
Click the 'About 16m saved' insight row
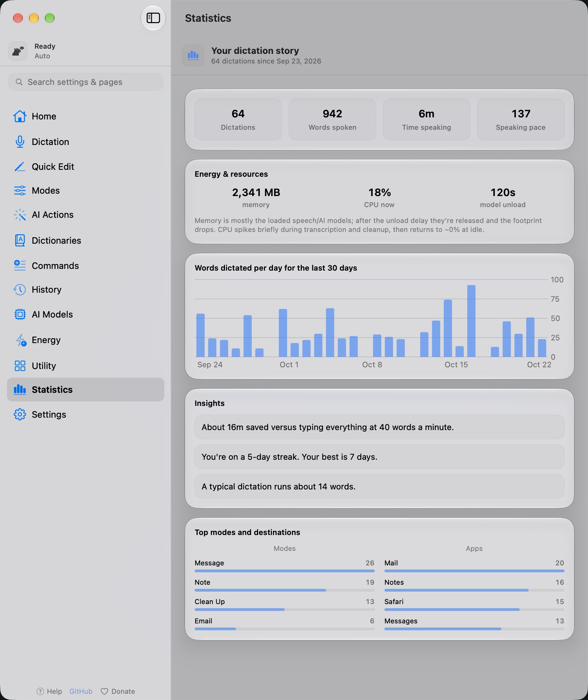[380, 427]
